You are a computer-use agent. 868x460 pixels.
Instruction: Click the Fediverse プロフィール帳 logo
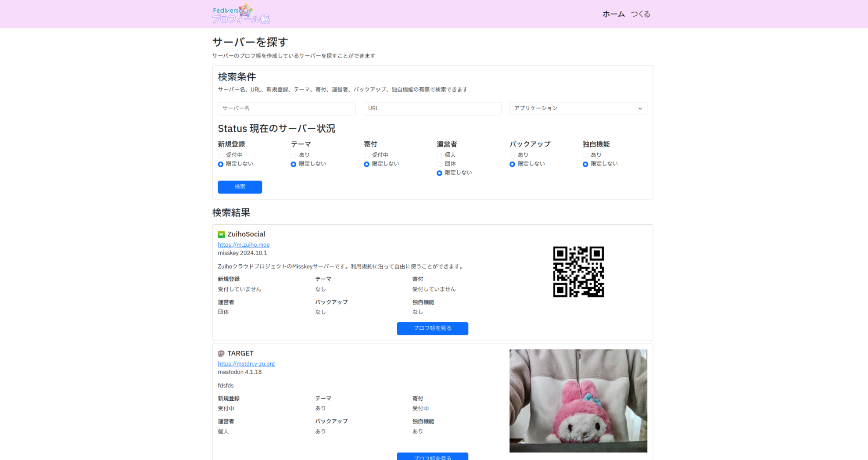[241, 14]
